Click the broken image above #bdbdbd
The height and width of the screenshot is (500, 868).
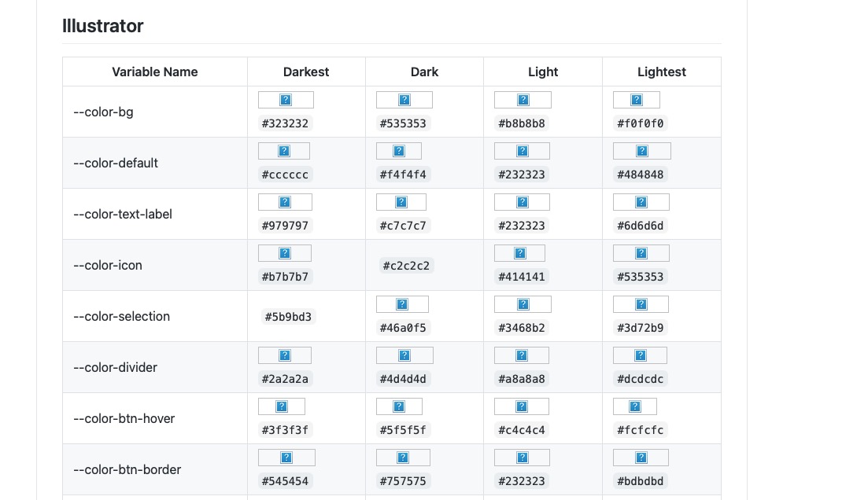(641, 458)
